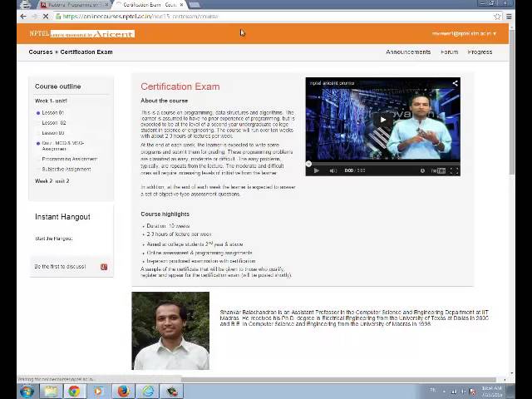The image size is (532, 399).
Task: Click the YouTube logo in player
Action: (x=438, y=170)
